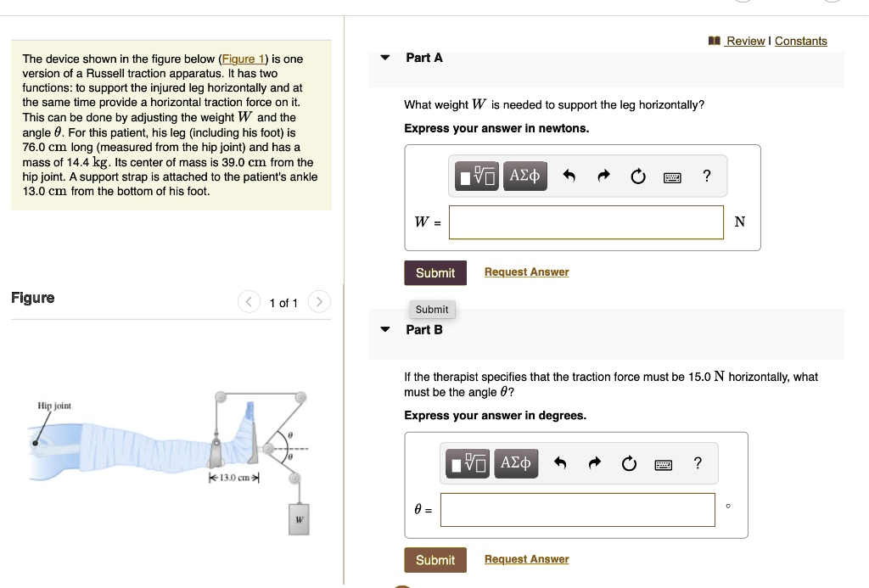Redo an edit in Part A's answer toolbar
869x588 pixels.
click(602, 176)
